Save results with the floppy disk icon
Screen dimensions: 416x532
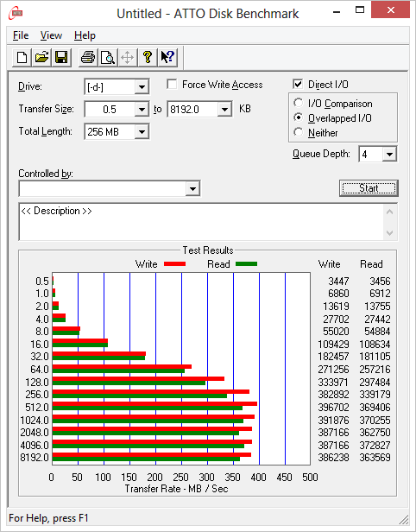tap(61, 57)
